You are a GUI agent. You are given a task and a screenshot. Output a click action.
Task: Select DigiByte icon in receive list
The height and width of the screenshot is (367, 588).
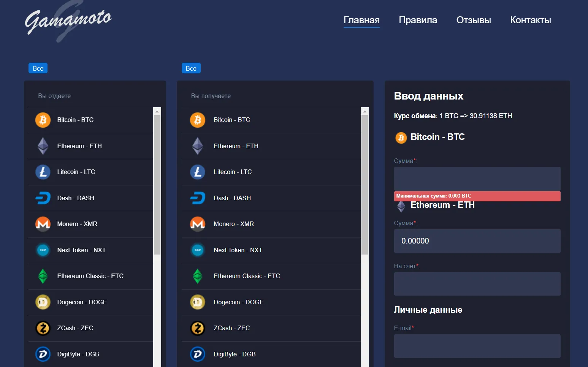coord(198,354)
